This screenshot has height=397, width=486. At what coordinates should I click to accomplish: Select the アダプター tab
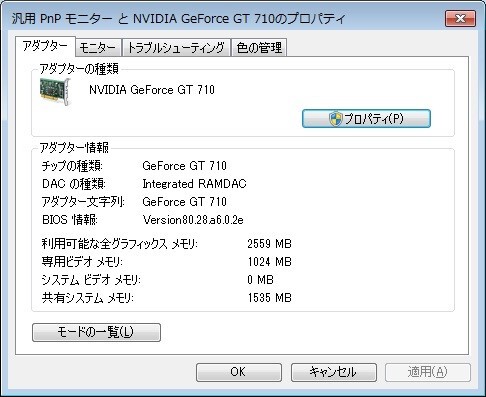[x=46, y=46]
